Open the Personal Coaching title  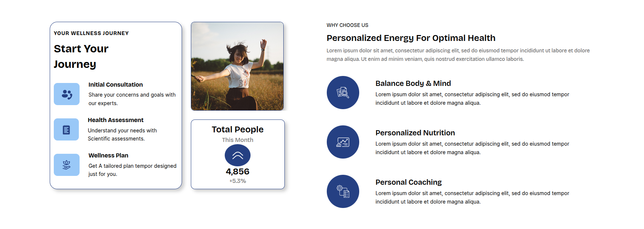[409, 182]
